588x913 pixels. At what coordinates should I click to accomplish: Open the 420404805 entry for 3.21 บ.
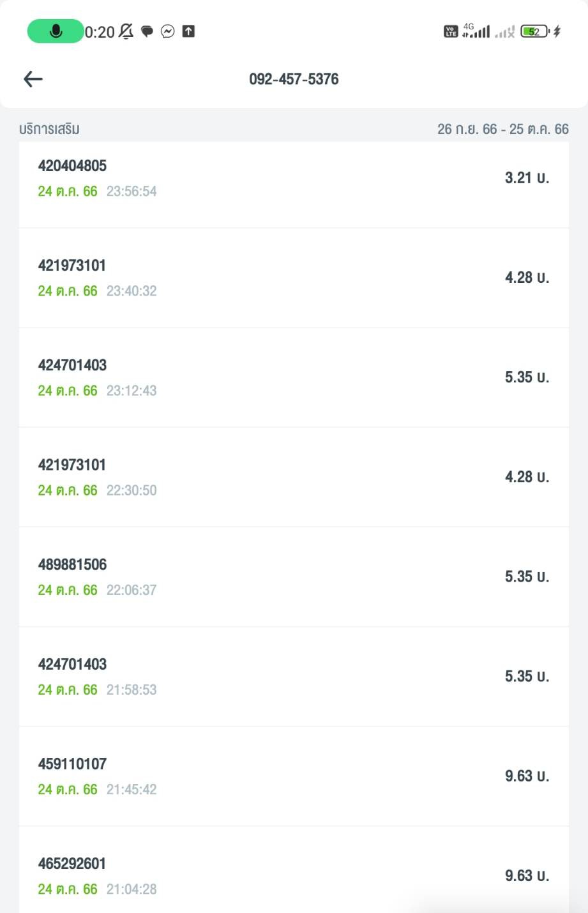click(x=294, y=178)
